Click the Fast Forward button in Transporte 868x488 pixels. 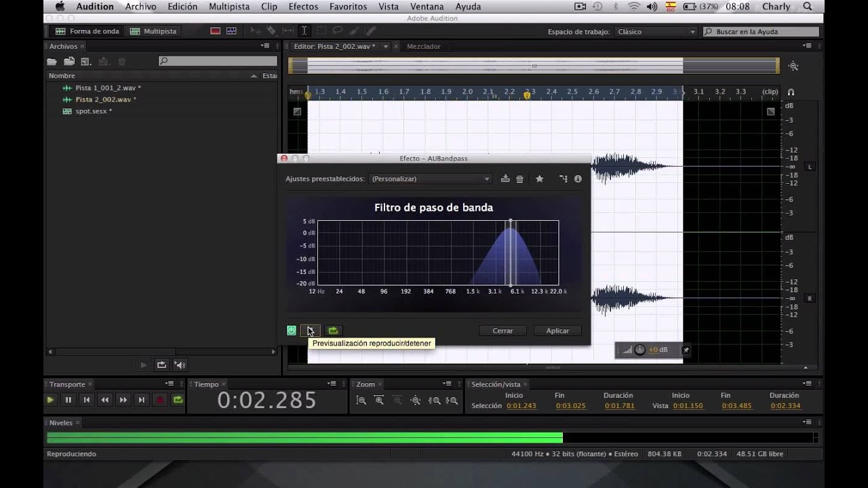(123, 400)
